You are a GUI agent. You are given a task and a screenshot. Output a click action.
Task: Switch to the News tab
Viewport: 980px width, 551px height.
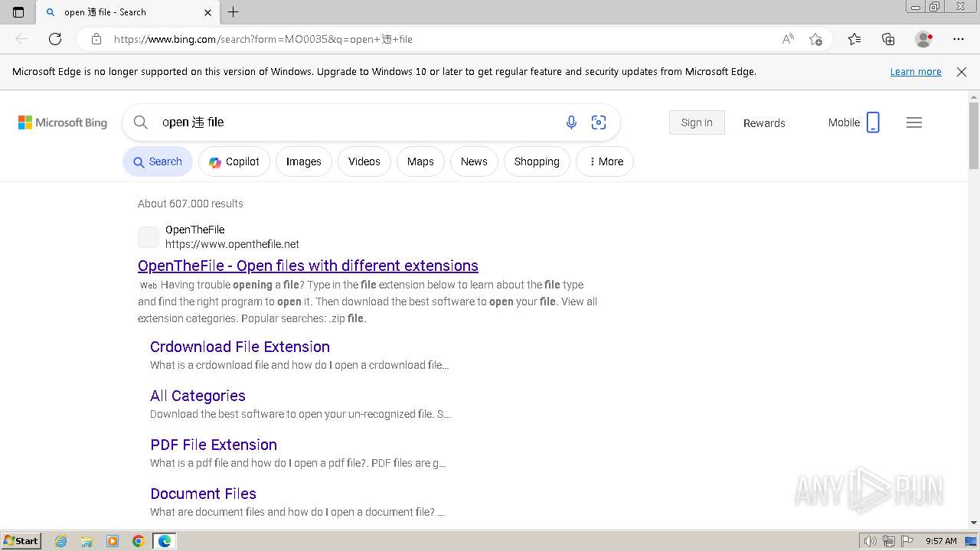pos(474,161)
